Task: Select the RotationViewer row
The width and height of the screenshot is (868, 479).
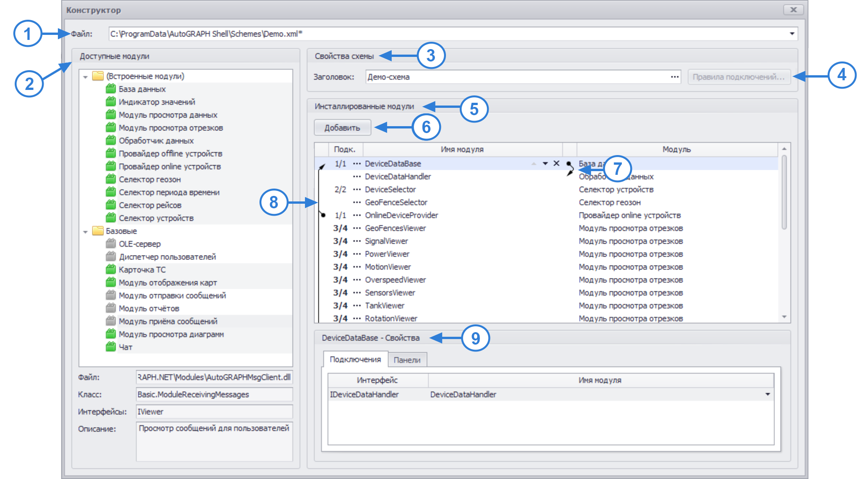Action: (547, 318)
